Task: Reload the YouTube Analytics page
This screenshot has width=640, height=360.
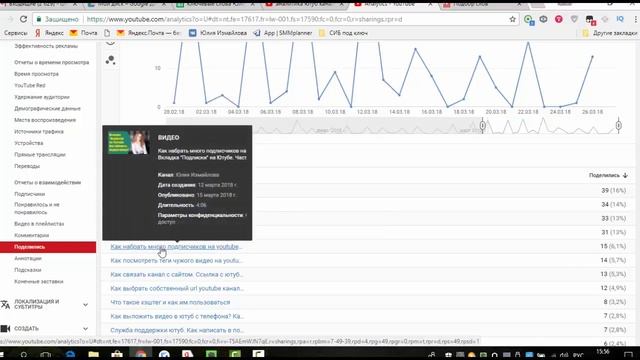Action: tap(23, 19)
